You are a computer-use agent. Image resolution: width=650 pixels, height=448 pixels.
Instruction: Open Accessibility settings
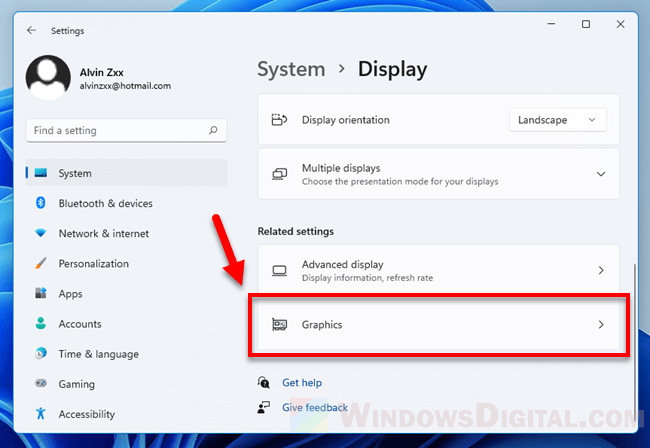pyautogui.click(x=126, y=414)
